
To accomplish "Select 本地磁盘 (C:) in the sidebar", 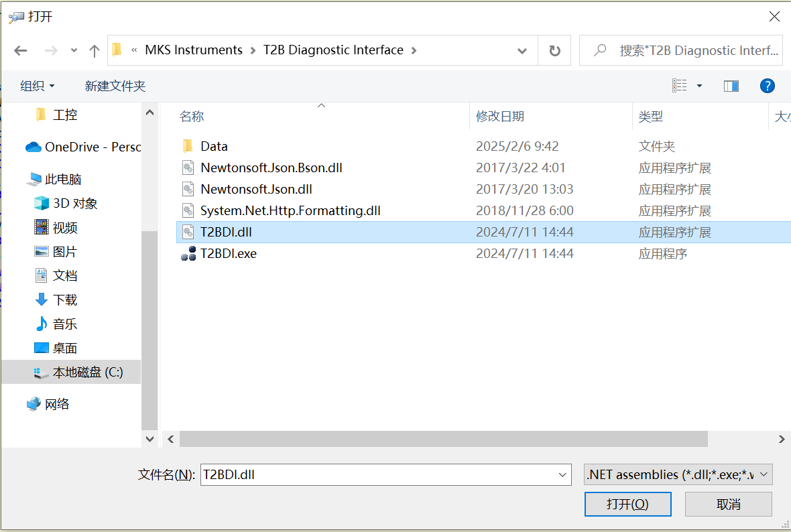I will pyautogui.click(x=87, y=372).
